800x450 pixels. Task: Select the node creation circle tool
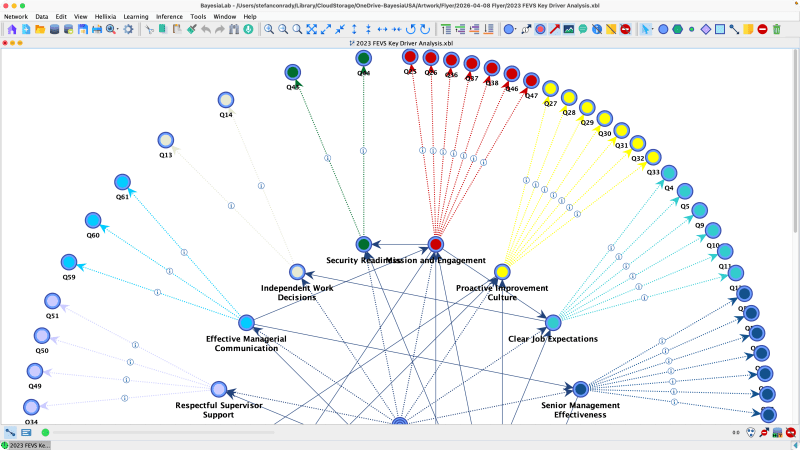[663, 30]
